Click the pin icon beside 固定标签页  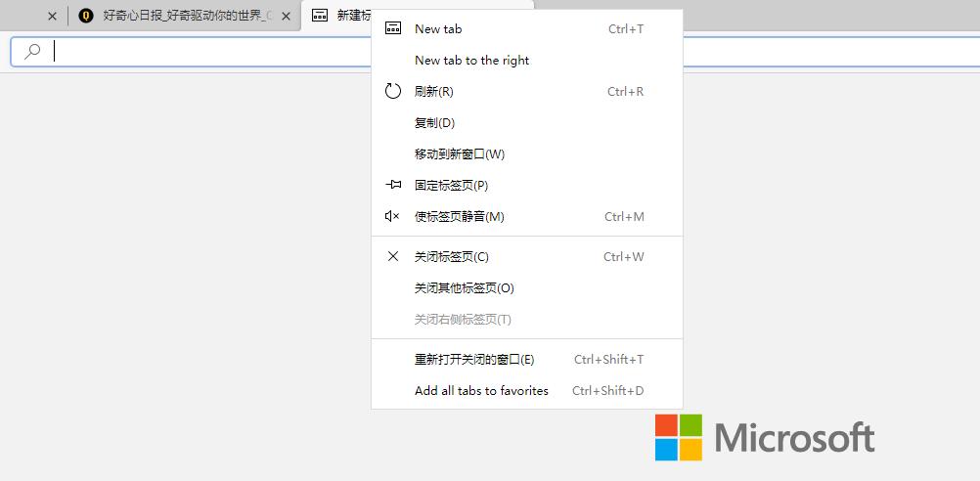pyautogui.click(x=393, y=185)
